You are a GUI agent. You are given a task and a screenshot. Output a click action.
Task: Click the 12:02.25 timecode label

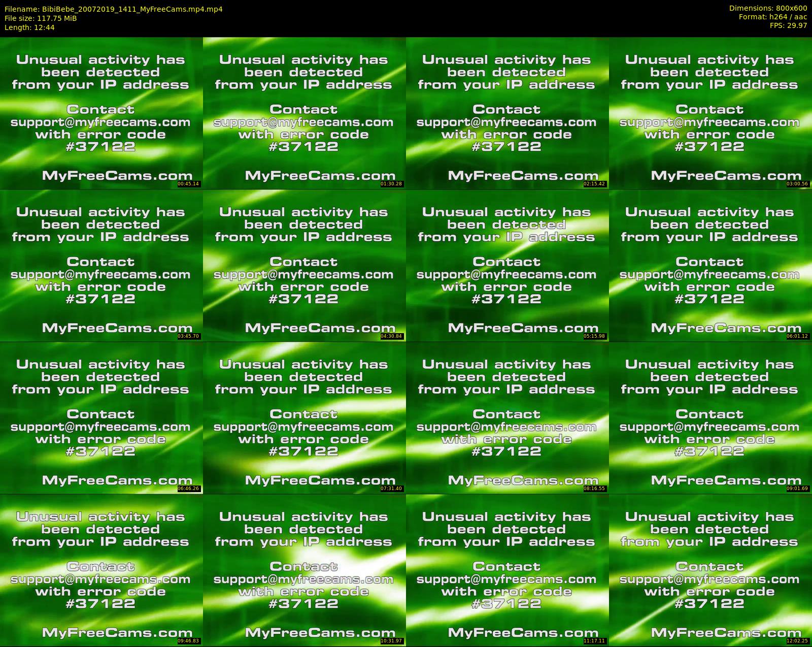(x=798, y=641)
